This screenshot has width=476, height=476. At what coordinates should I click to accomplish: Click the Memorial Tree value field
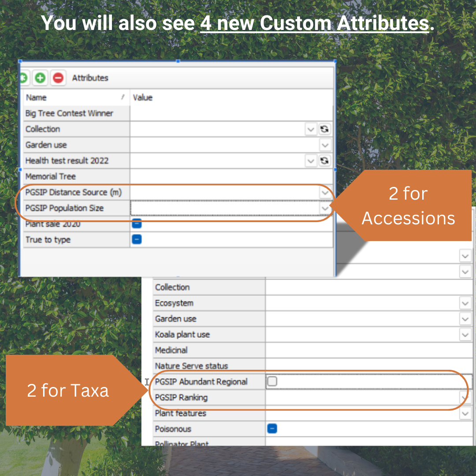[231, 176]
